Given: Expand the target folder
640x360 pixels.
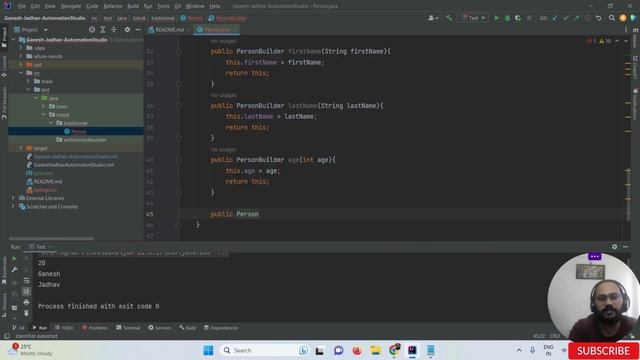Looking at the screenshot, I should pos(21,148).
